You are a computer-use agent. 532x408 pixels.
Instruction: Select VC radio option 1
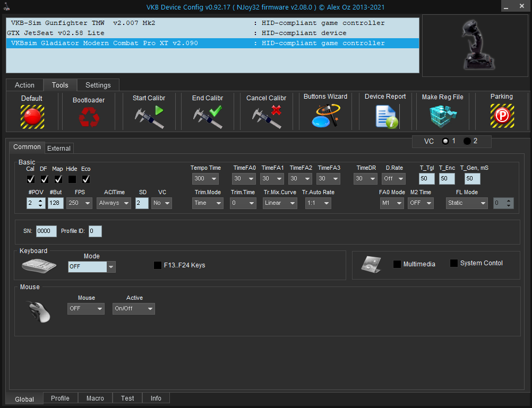point(445,141)
